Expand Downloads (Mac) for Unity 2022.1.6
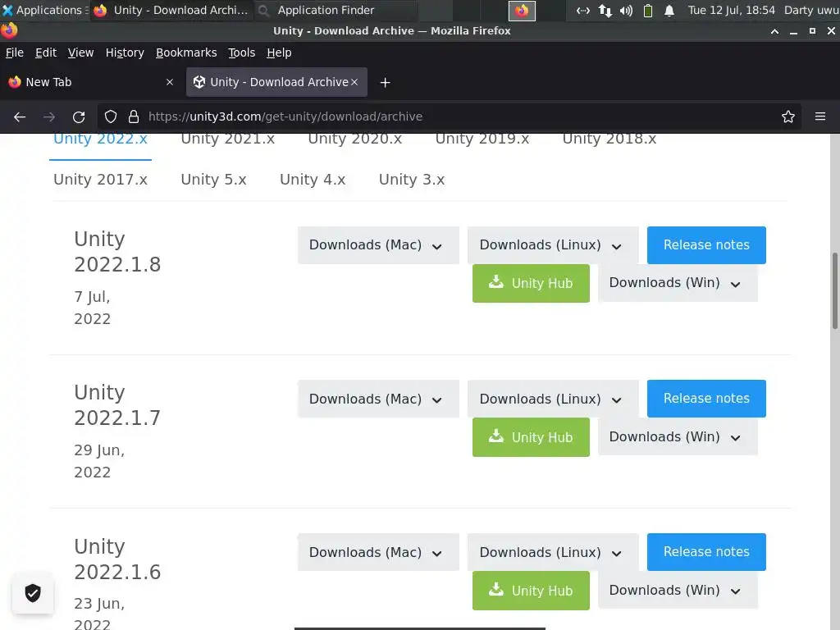 378,552
